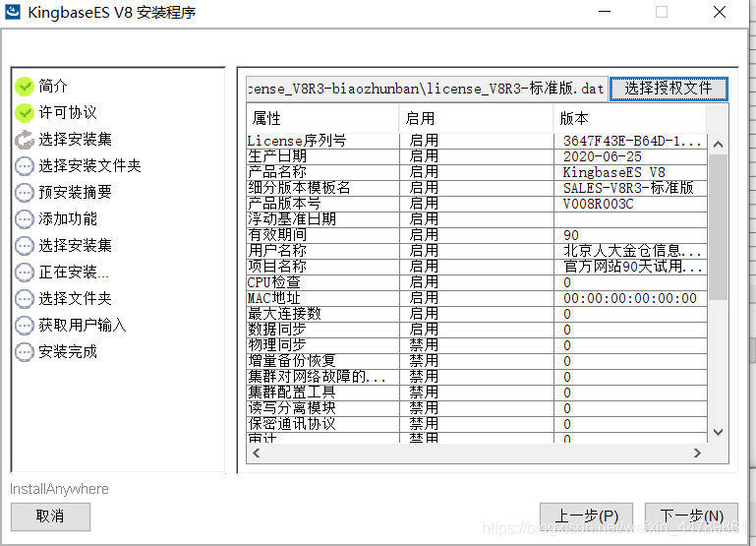
Task: Click the green check icon beside 简介
Action: click(x=25, y=87)
